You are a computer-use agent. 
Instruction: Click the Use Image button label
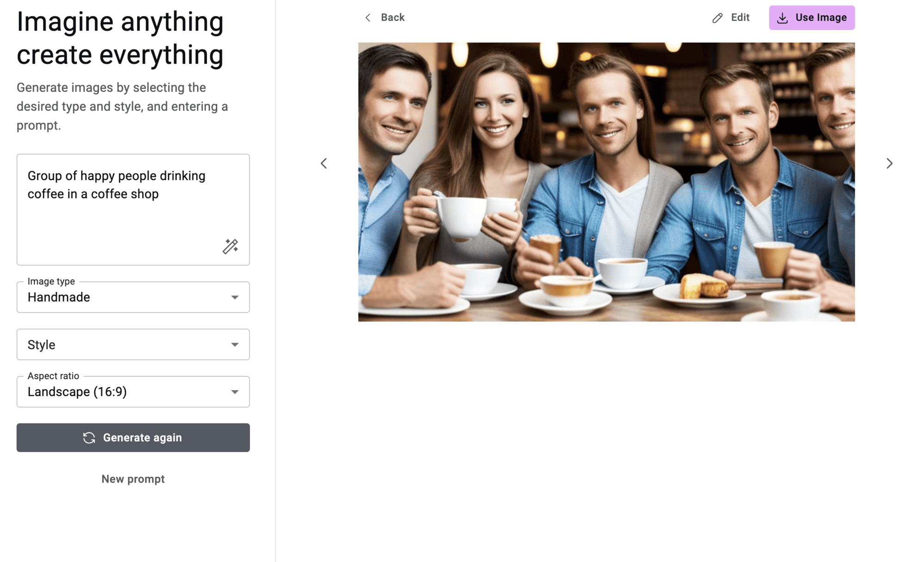(821, 18)
